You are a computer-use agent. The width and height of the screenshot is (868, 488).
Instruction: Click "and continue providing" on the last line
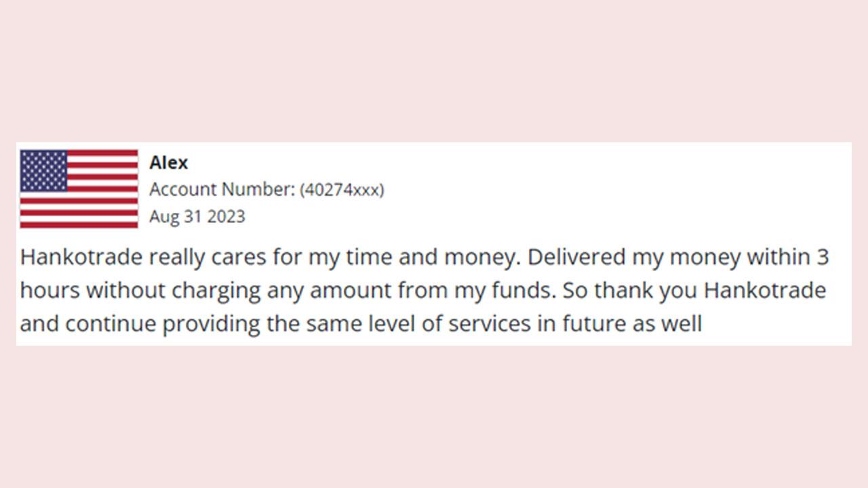139,323
